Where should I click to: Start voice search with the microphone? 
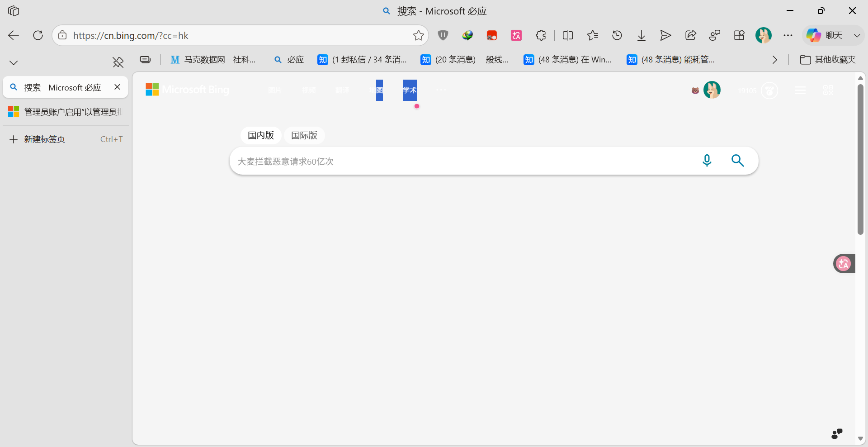click(x=707, y=161)
